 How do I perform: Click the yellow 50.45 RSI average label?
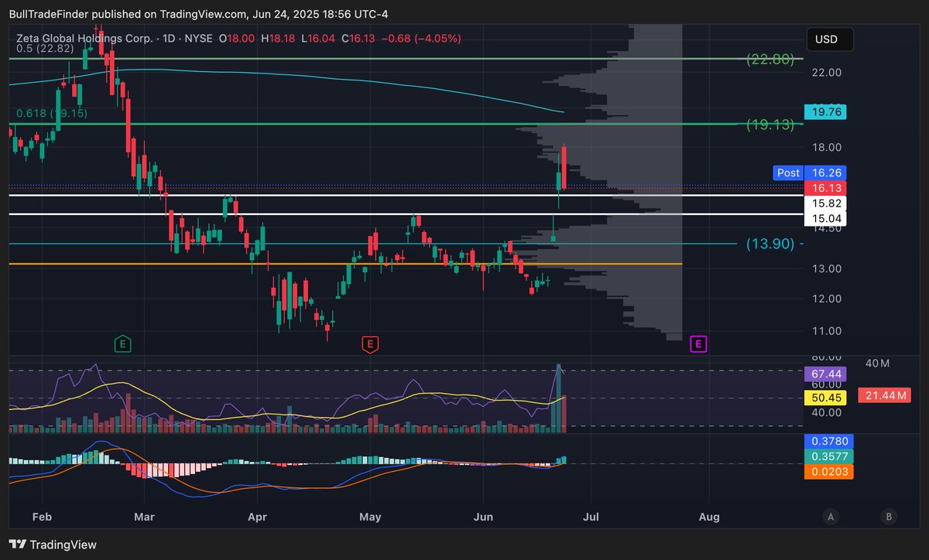pos(825,398)
